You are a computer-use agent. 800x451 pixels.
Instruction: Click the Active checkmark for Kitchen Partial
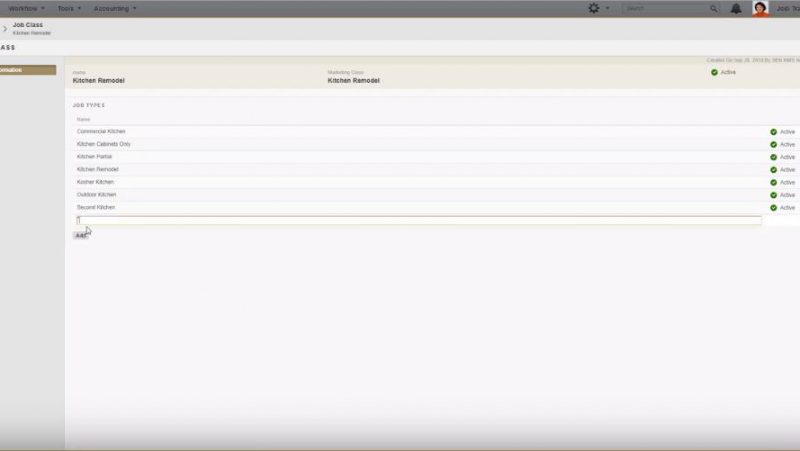coord(773,157)
